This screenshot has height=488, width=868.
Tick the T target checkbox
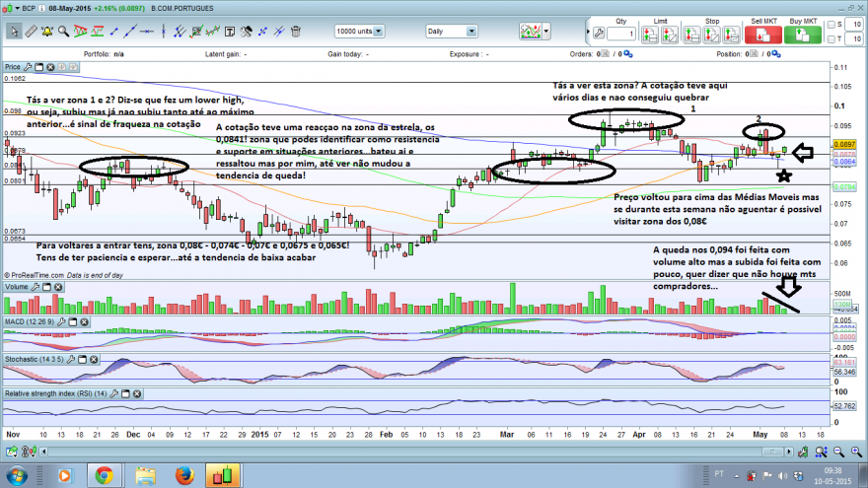tap(831, 38)
